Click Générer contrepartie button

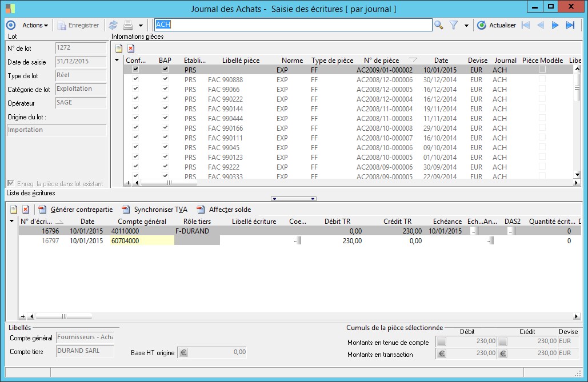pyautogui.click(x=75, y=210)
